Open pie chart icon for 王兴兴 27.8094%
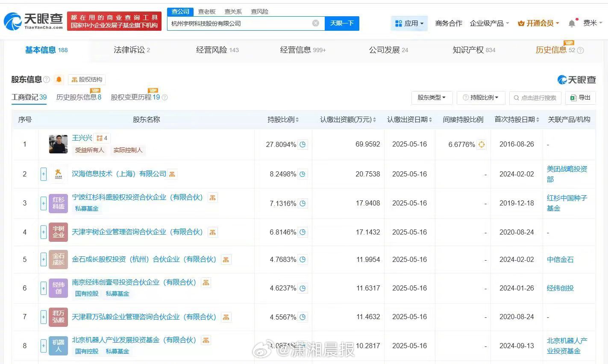This screenshot has width=608, height=364. [x=303, y=144]
